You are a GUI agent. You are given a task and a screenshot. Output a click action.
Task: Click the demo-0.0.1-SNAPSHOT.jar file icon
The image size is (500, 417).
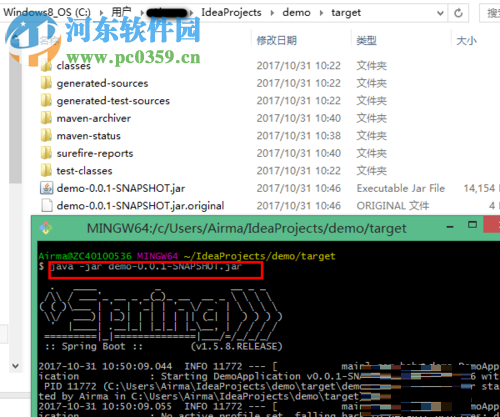tap(46, 188)
